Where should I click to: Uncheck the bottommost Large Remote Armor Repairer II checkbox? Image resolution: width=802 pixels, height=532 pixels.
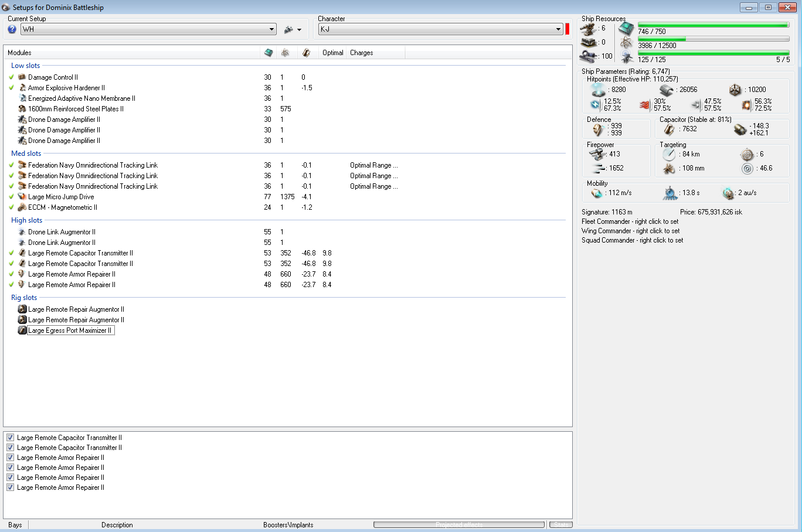pyautogui.click(x=10, y=487)
